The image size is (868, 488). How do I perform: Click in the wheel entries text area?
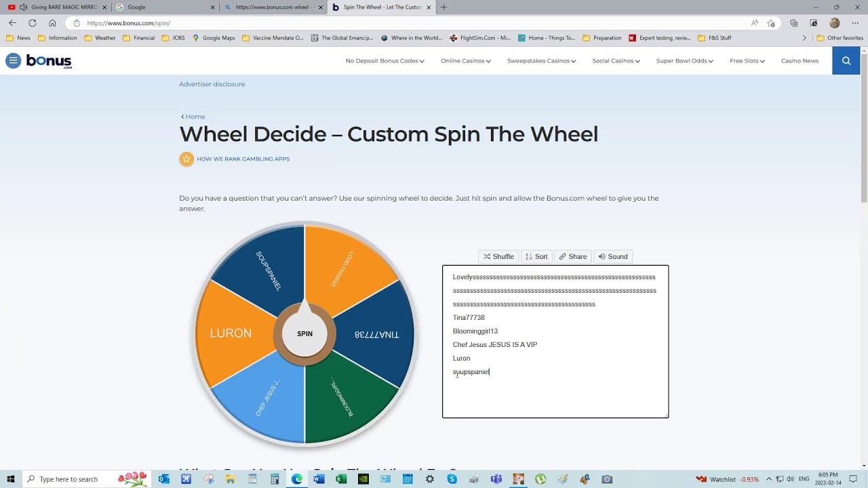pos(555,342)
